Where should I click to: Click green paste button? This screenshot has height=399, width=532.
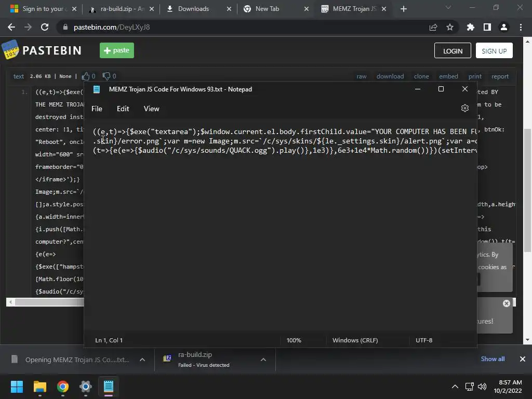tap(117, 50)
